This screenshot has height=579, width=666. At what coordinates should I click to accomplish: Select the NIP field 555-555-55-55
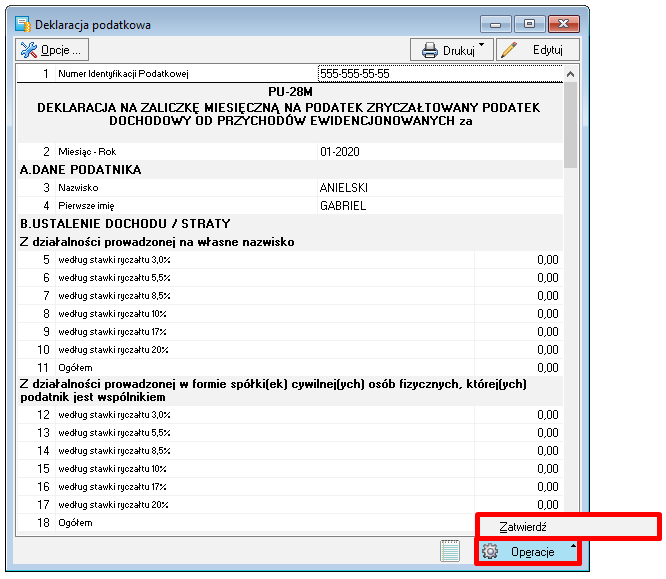pos(440,74)
